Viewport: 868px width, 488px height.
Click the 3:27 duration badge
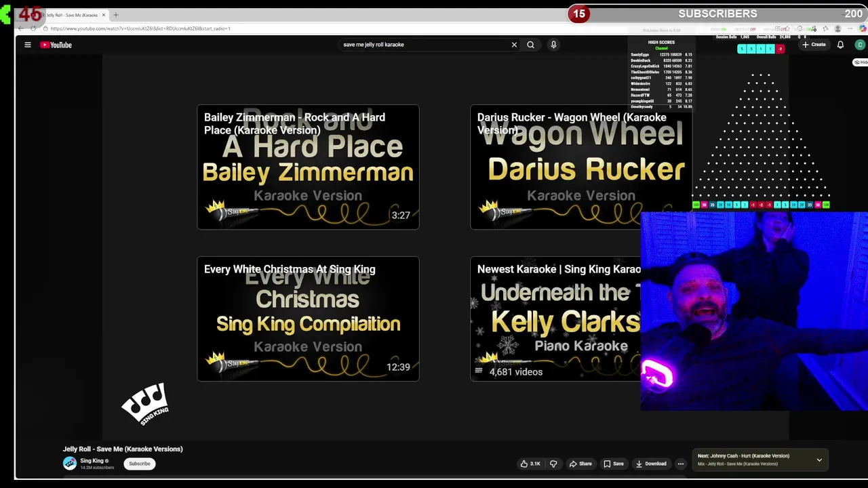pyautogui.click(x=401, y=216)
